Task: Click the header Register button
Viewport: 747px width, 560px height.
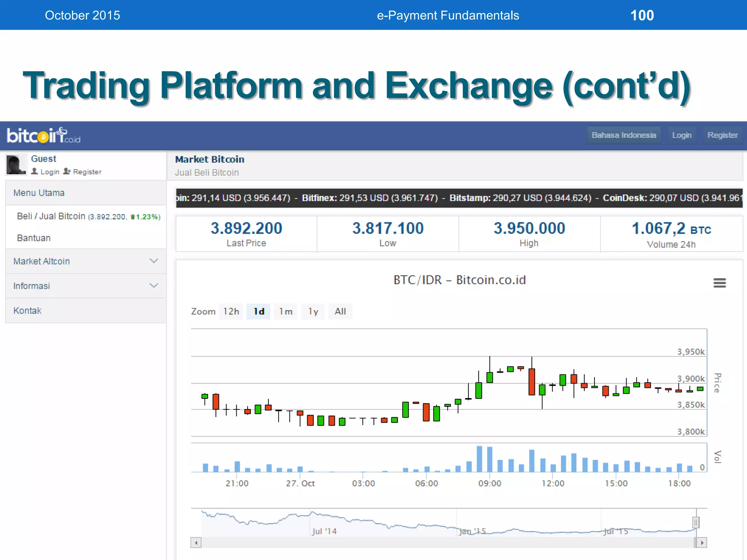Action: (x=723, y=135)
